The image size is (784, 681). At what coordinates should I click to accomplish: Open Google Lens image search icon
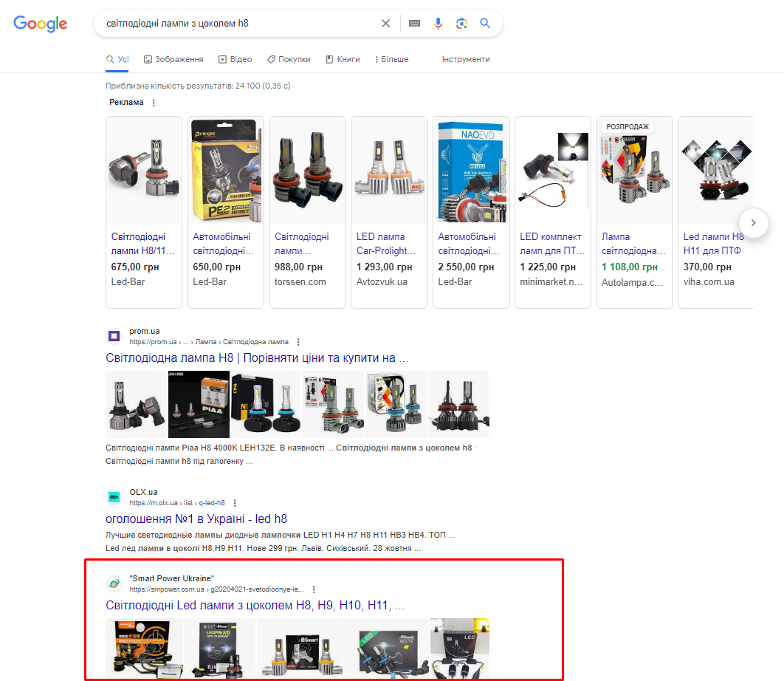(461, 23)
